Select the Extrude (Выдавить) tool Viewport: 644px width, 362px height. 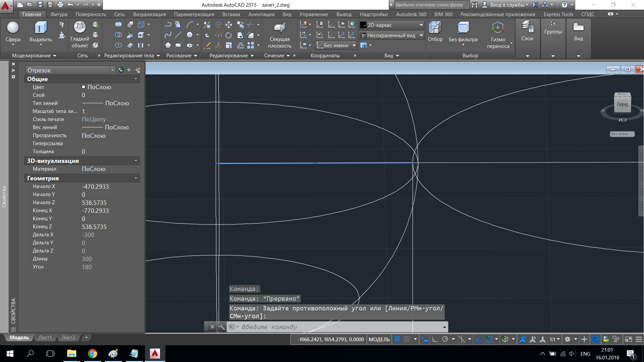pos(41,32)
